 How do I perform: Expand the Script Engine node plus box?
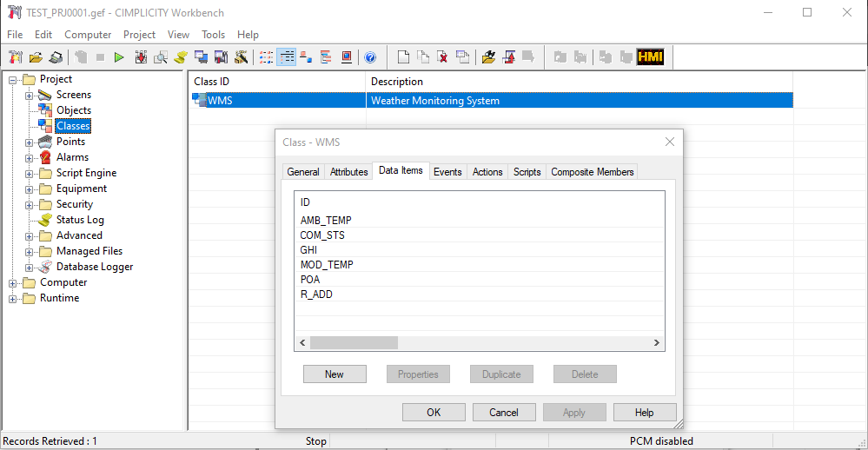(30, 173)
